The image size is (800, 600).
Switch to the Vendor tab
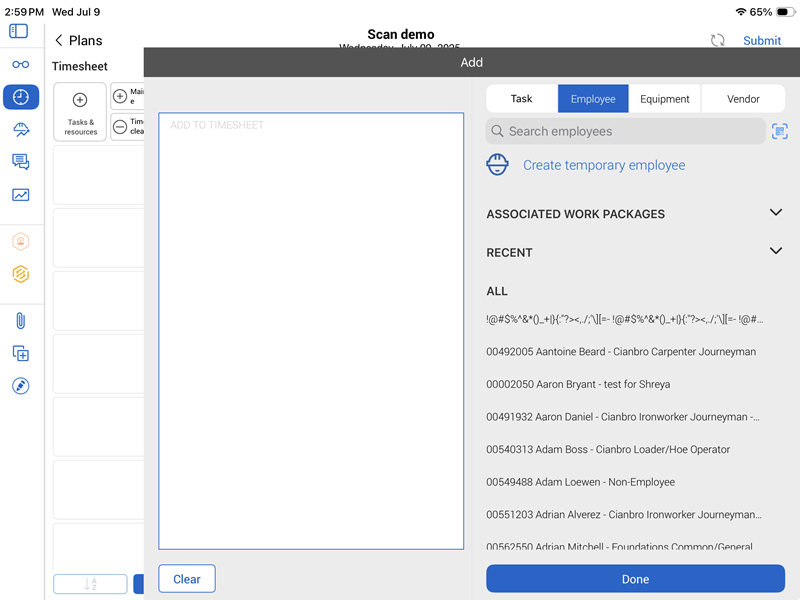coord(743,99)
